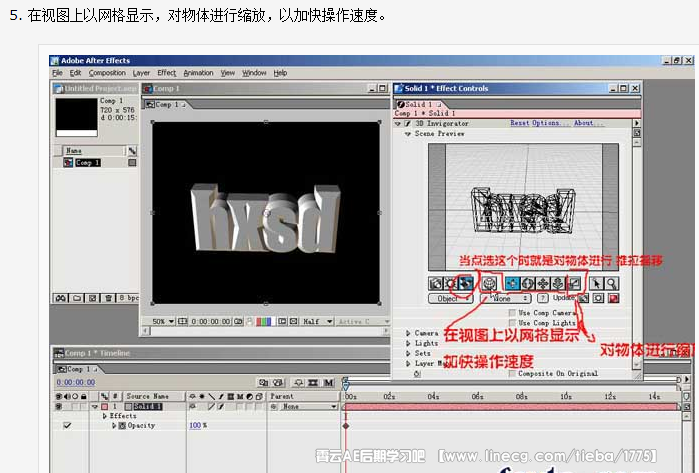Select the blue-highlighted move tool

click(x=513, y=284)
